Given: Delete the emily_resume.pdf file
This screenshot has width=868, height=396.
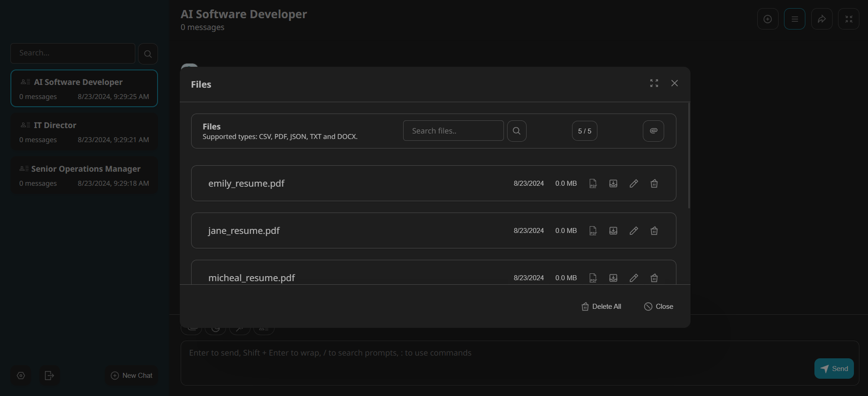Looking at the screenshot, I should tap(654, 183).
